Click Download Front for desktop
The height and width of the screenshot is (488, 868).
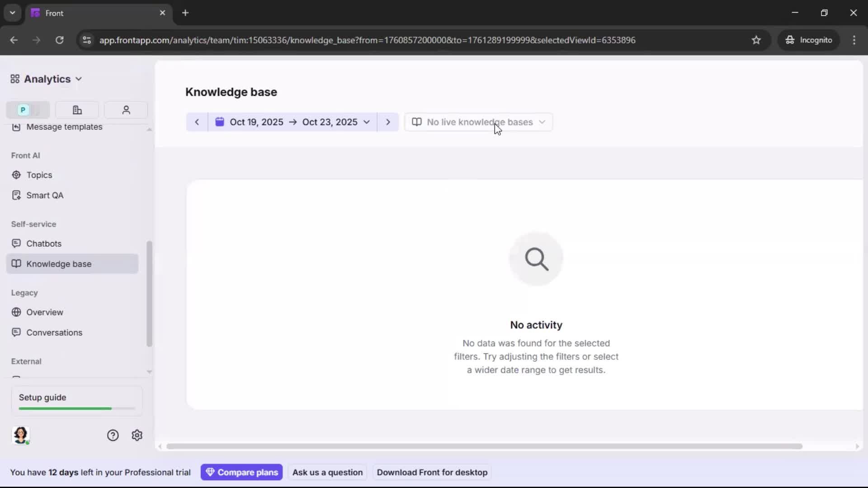pos(432,472)
